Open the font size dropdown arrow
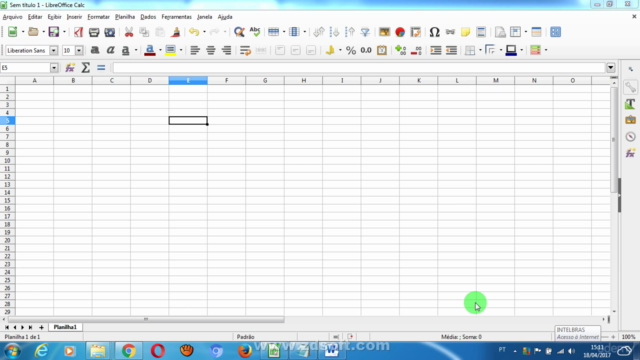 click(x=79, y=50)
